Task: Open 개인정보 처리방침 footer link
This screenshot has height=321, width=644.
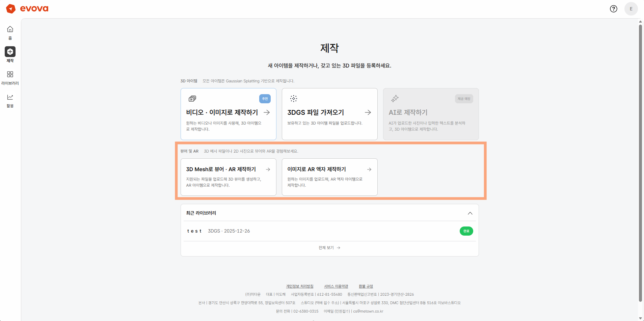Action: [x=299, y=286]
